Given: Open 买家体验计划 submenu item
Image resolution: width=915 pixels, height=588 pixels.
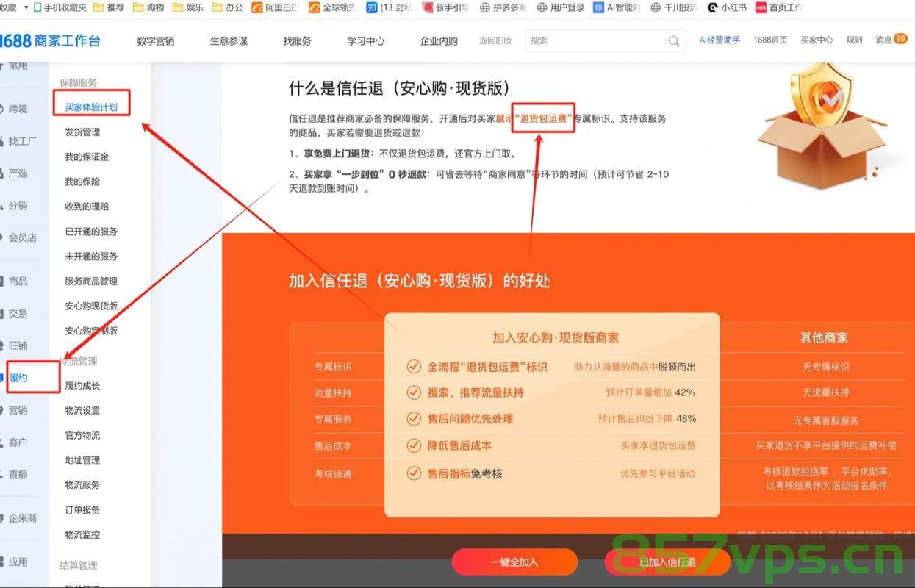Looking at the screenshot, I should [x=91, y=107].
